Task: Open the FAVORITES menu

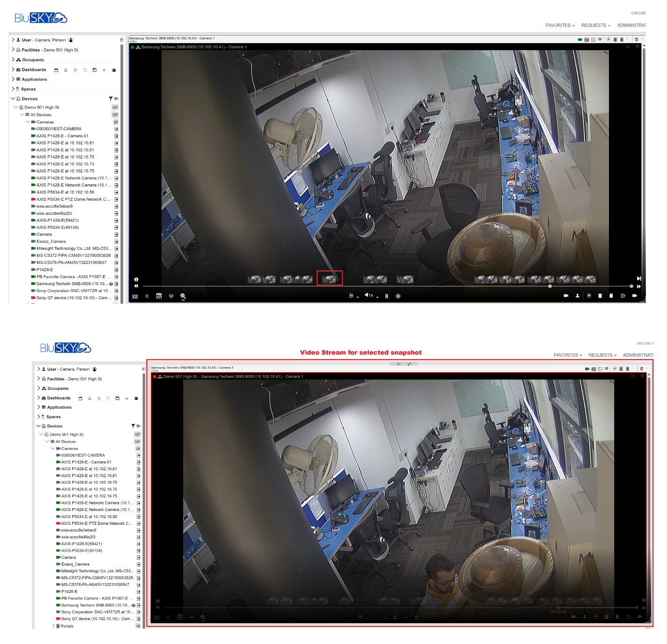Action: [x=559, y=25]
